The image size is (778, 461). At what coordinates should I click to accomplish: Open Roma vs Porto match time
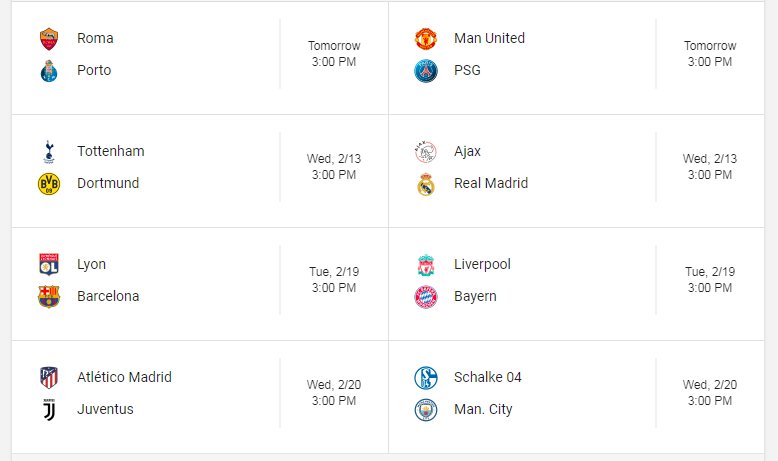tap(334, 54)
